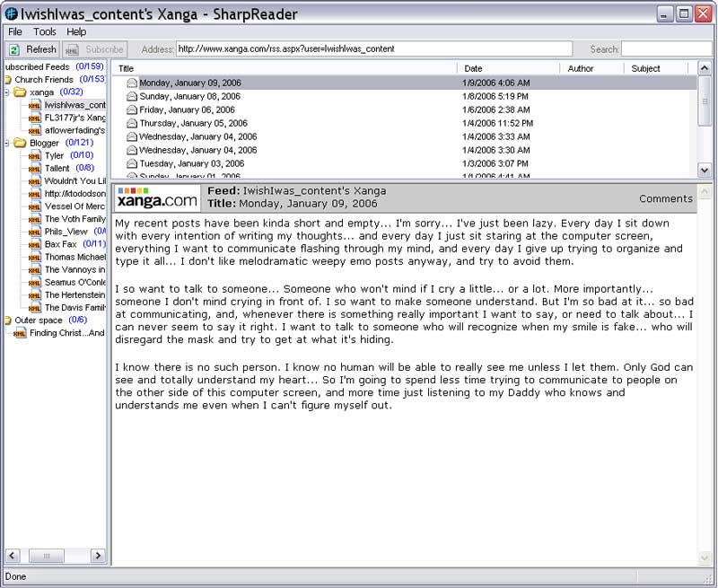
Task: Select the Bax Fax (0/11) feed
Action: [75, 244]
